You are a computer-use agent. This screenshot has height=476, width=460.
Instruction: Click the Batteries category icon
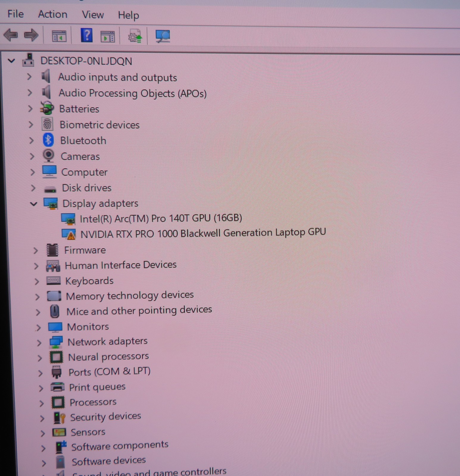47,108
